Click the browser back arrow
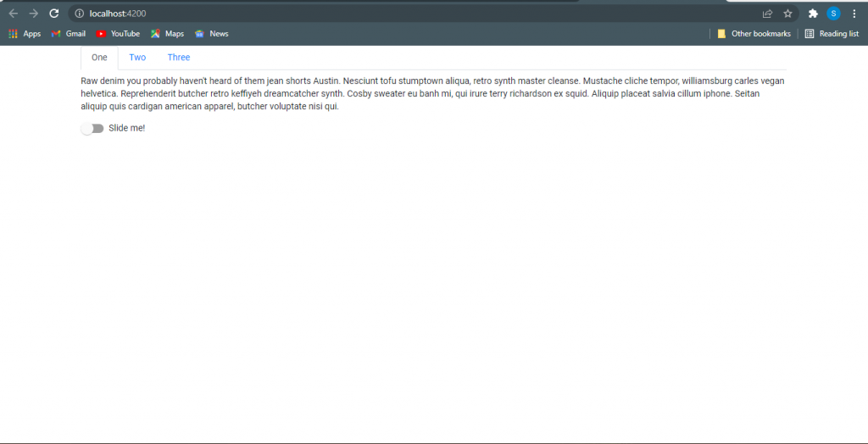This screenshot has height=444, width=868. (14, 14)
